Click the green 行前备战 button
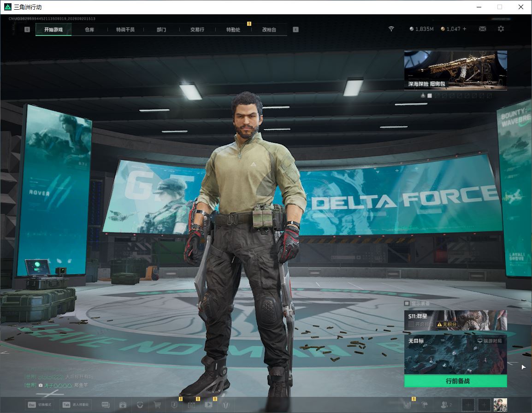 point(455,381)
